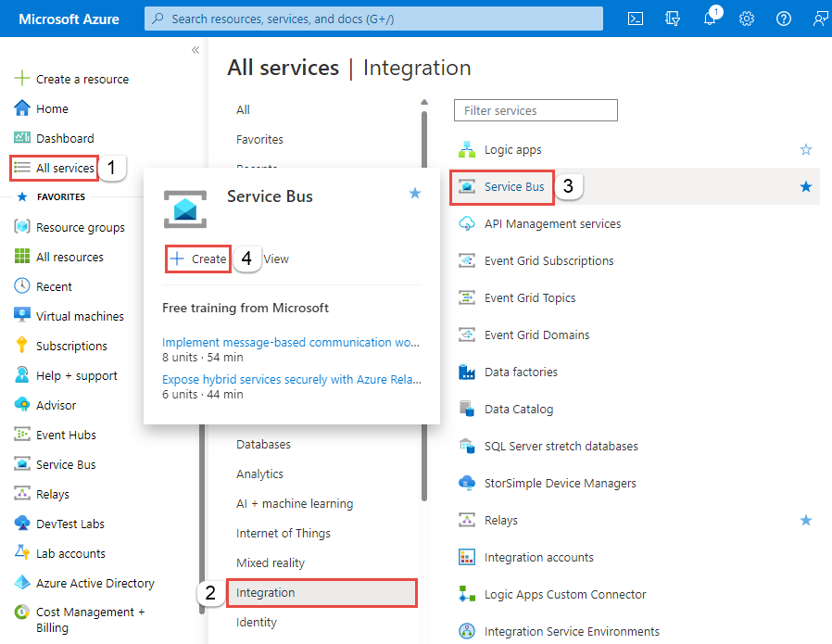The image size is (832, 644).
Task: Unfavorite Service Bus using the list star
Action: [805, 187]
